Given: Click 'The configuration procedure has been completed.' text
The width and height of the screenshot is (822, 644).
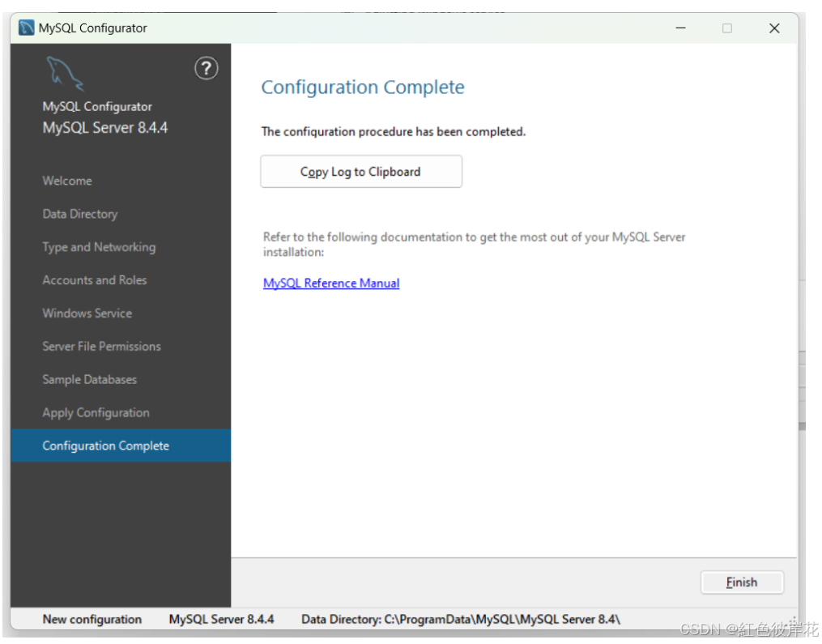Looking at the screenshot, I should pyautogui.click(x=393, y=131).
